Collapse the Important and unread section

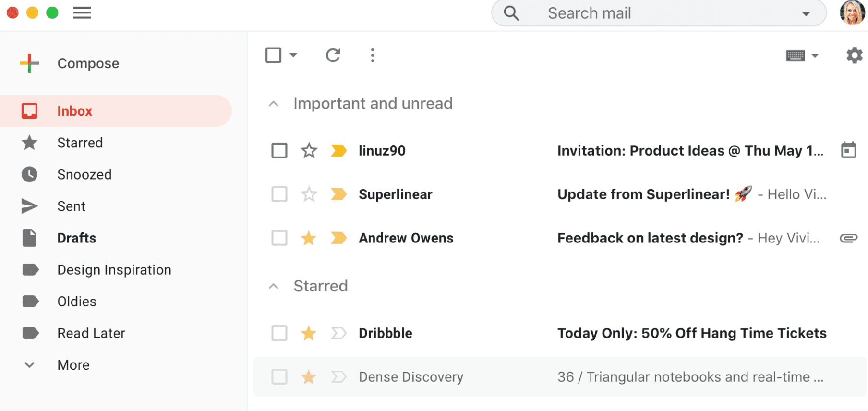tap(274, 104)
